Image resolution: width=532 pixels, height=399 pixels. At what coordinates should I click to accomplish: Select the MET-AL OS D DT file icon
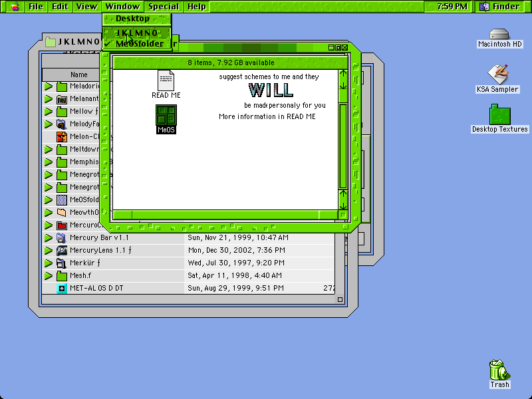pyautogui.click(x=62, y=289)
